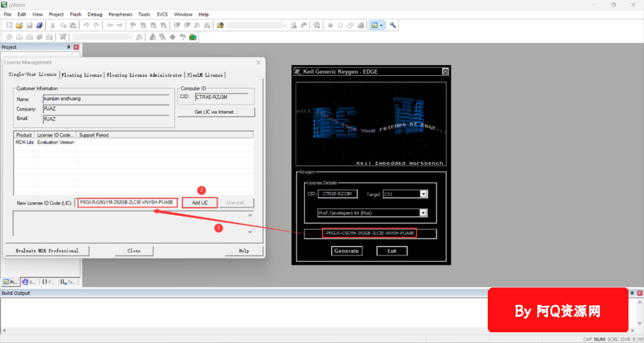Click the MDK-Lite product row
Viewport: 644px width, 343px height.
pos(134,142)
